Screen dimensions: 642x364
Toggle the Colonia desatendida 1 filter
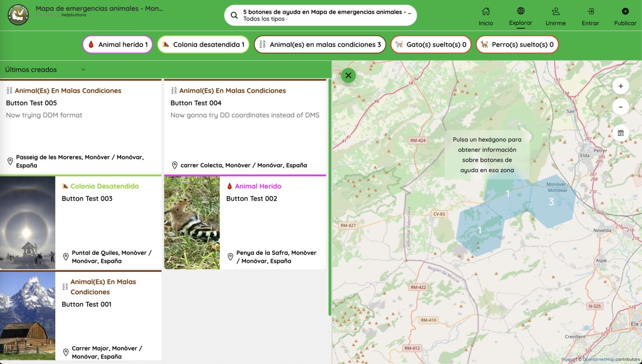[203, 44]
